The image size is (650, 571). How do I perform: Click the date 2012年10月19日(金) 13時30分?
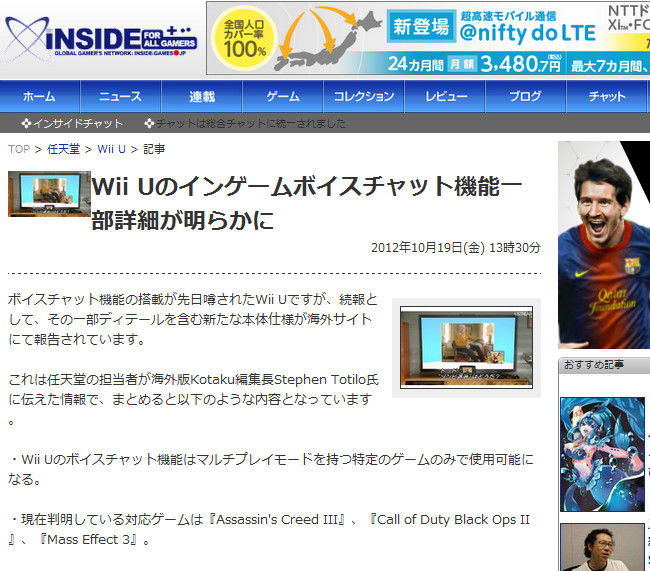click(x=456, y=248)
